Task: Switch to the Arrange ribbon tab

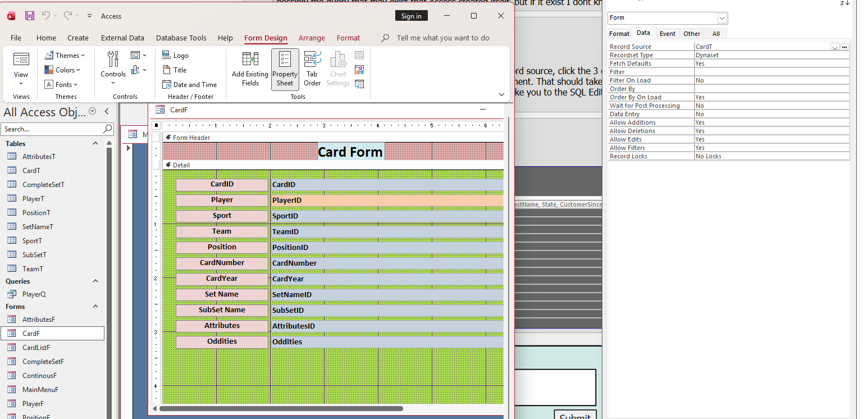Action: 312,38
